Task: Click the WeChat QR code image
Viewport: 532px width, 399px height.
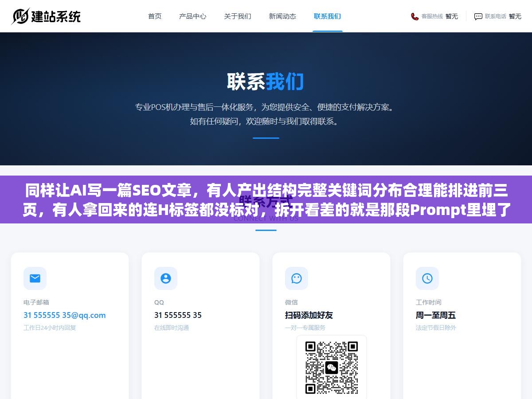Action: (x=332, y=367)
